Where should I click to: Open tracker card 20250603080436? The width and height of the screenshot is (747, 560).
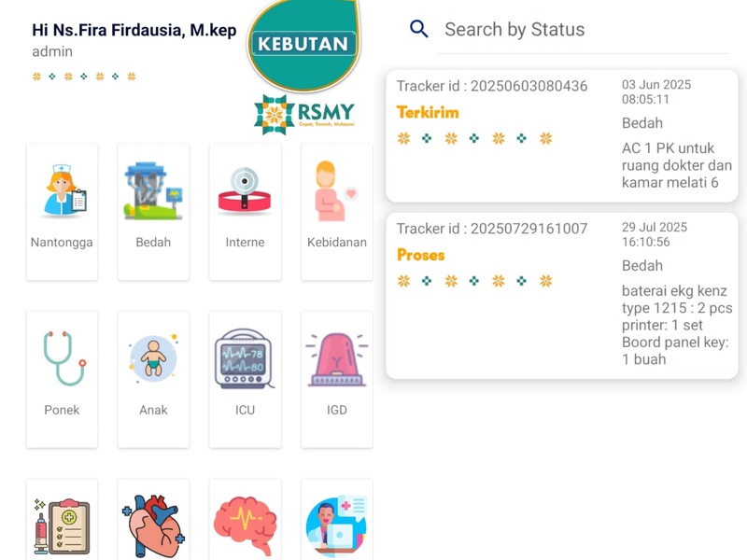[561, 135]
